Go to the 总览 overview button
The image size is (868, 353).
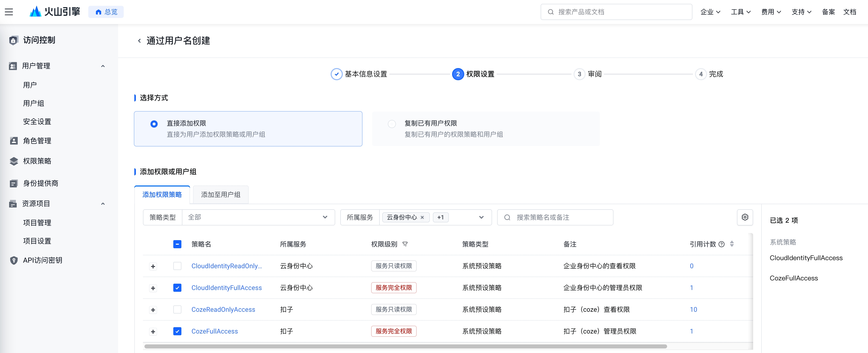[106, 12]
